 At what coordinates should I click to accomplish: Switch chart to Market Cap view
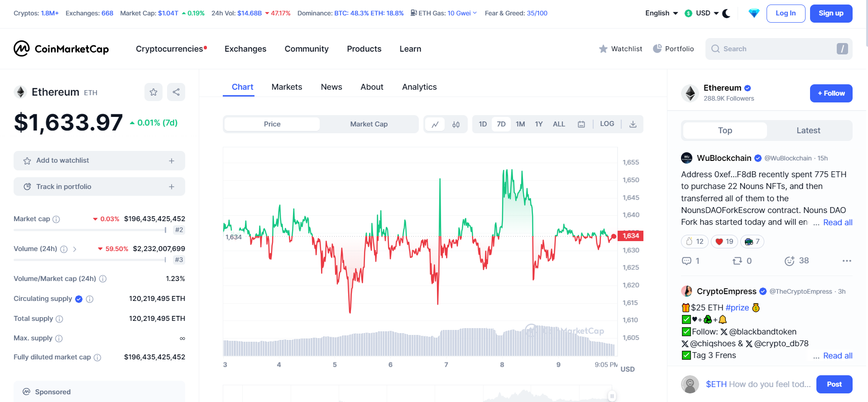coord(369,124)
